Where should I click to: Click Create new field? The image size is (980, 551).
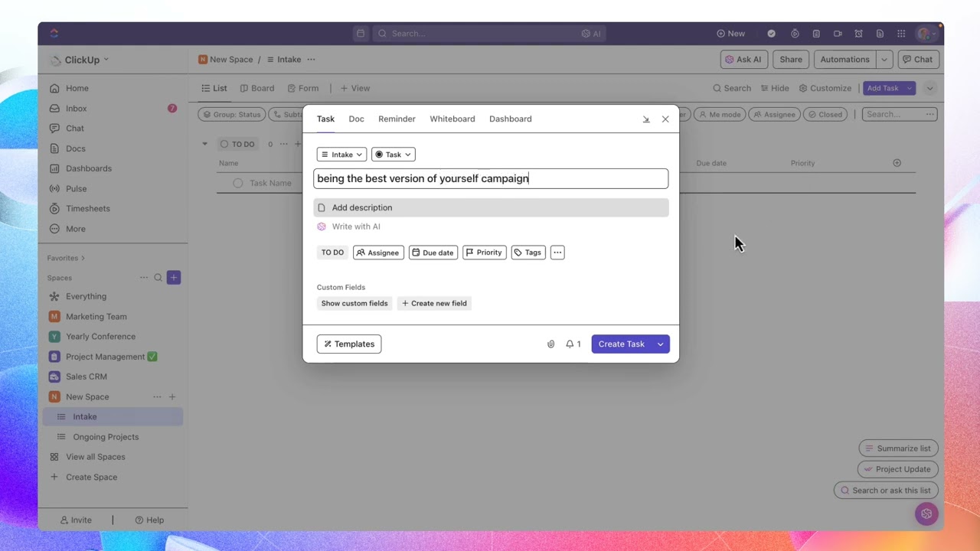coord(434,304)
